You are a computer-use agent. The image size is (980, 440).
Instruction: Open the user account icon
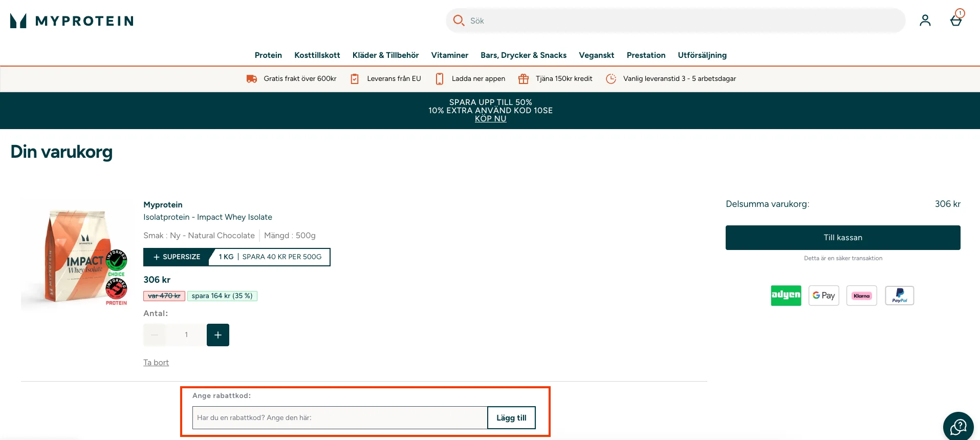(925, 20)
